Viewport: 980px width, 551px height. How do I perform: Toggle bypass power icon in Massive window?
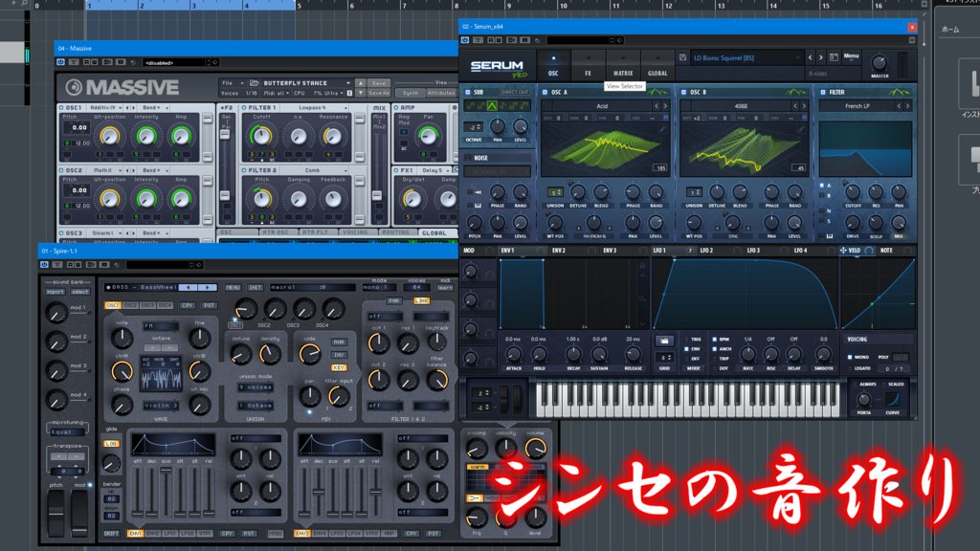click(60, 62)
